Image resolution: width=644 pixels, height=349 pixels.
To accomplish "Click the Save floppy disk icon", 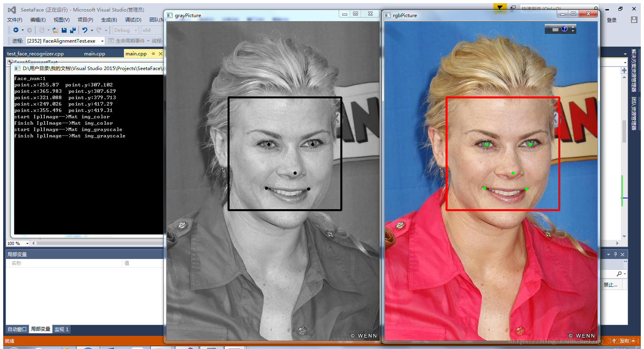I will [x=64, y=30].
